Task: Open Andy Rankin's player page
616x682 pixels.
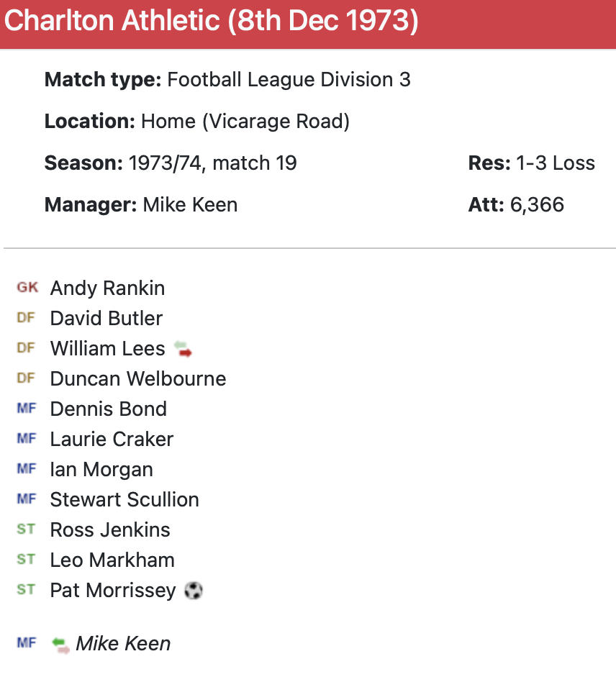Action: 107,288
